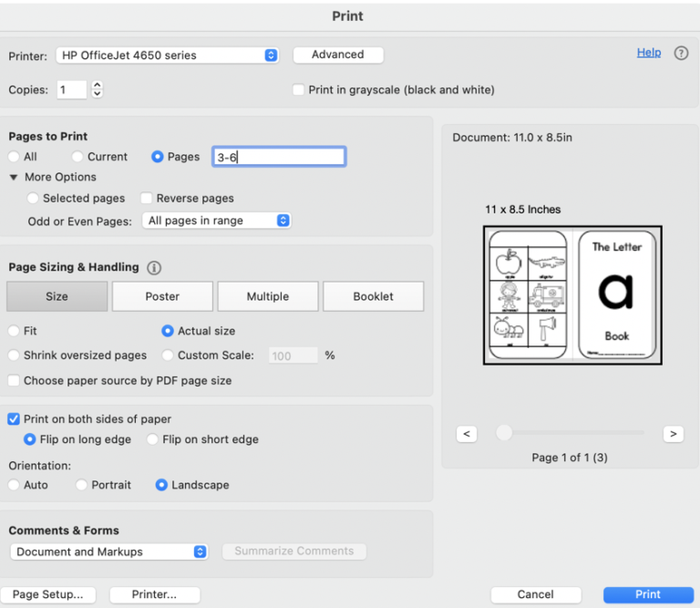Image resolution: width=700 pixels, height=608 pixels.
Task: Check the Reverse pages option
Action: tap(147, 198)
